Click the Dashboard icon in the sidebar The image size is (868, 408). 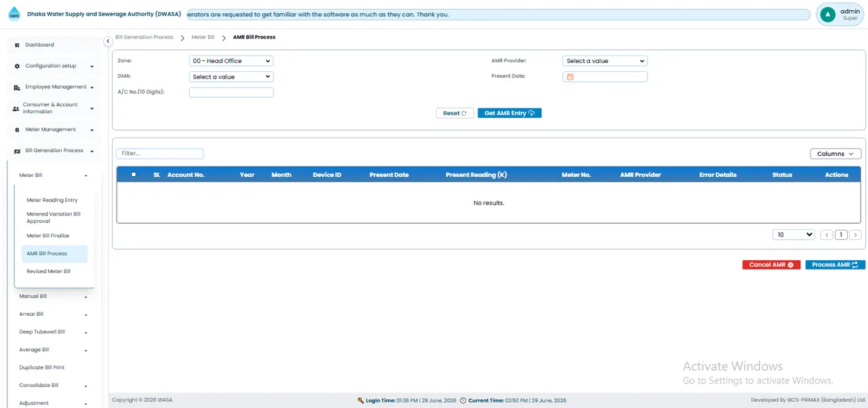tap(17, 45)
